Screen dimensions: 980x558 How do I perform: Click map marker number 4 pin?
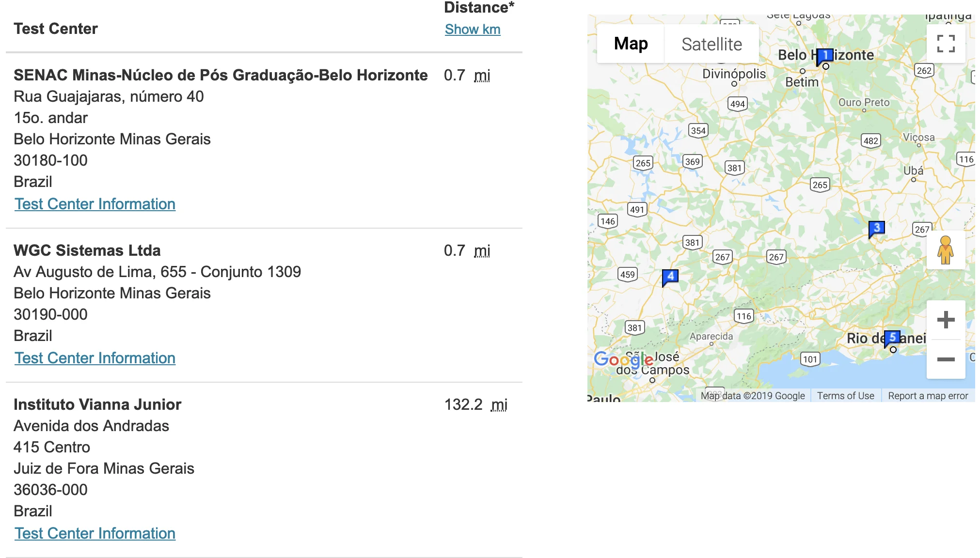670,277
